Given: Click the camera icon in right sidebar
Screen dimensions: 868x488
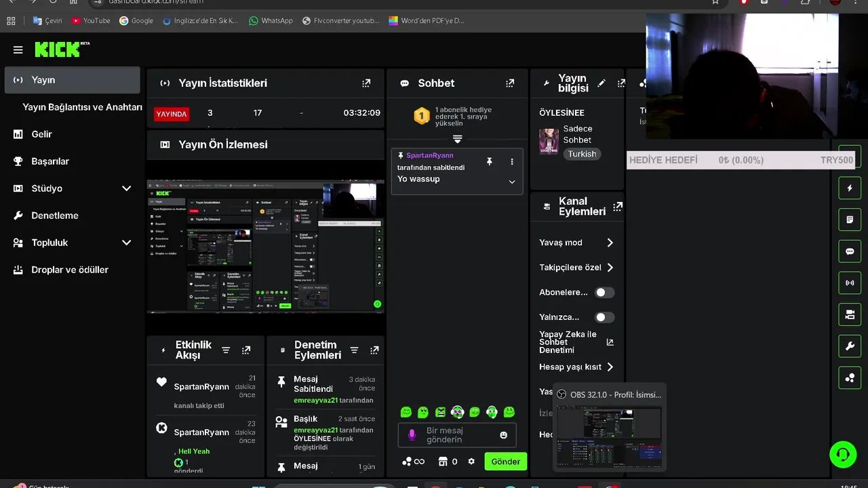Looking at the screenshot, I should [x=850, y=314].
